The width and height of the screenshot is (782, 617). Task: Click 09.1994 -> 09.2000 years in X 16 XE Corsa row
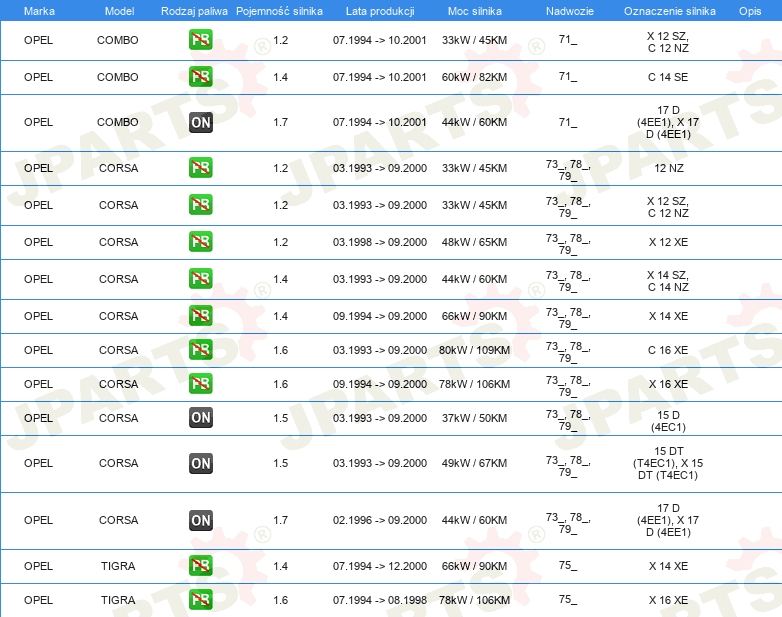(x=380, y=384)
